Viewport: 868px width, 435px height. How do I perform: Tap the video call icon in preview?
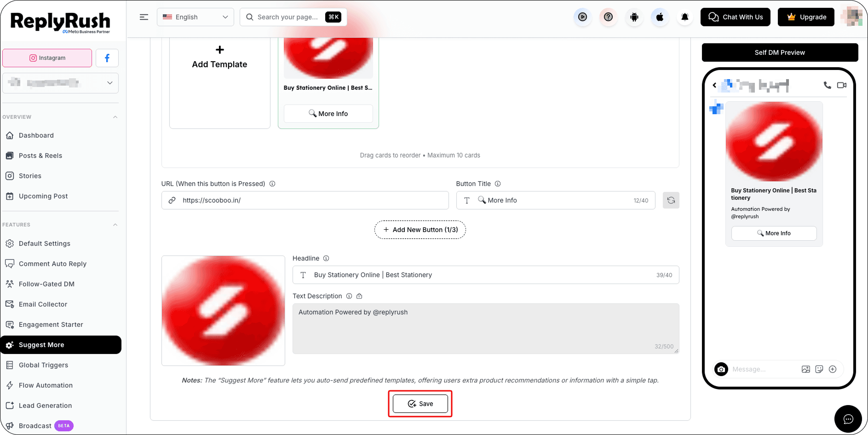pyautogui.click(x=842, y=85)
